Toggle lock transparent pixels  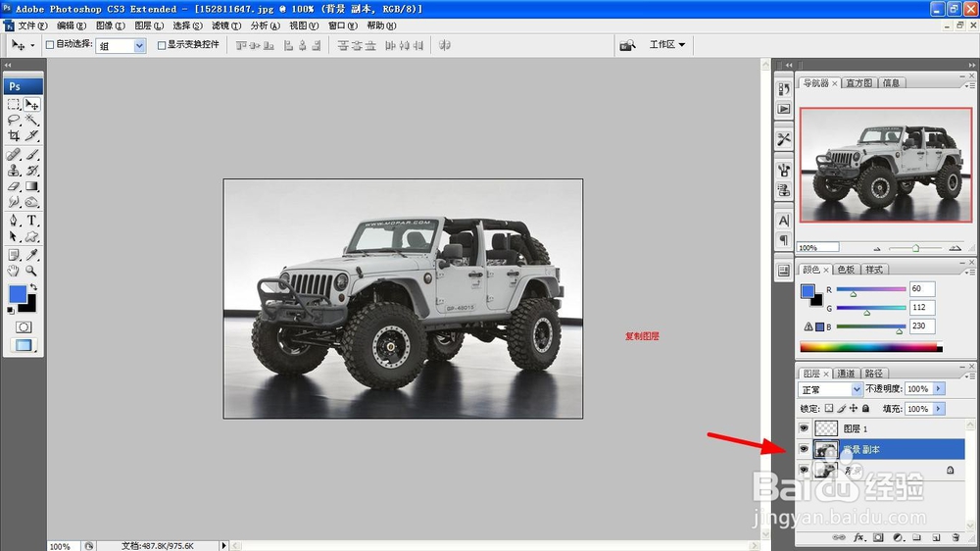[829, 409]
